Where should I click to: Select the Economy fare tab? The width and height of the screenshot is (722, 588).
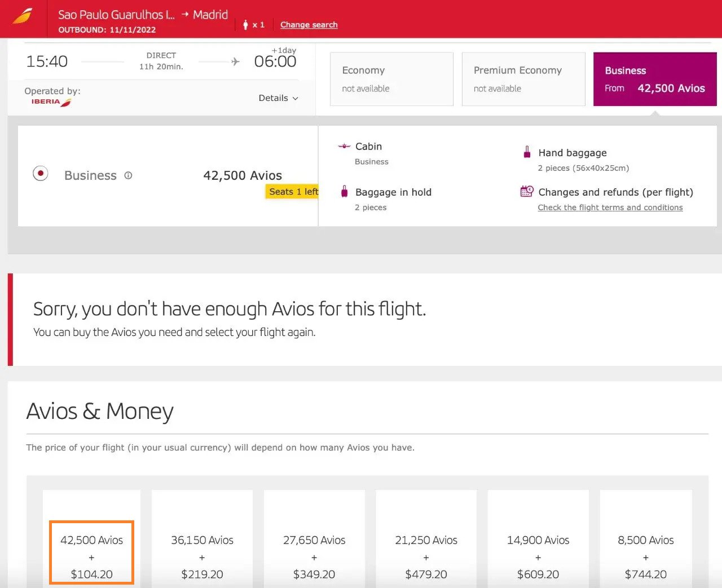391,79
